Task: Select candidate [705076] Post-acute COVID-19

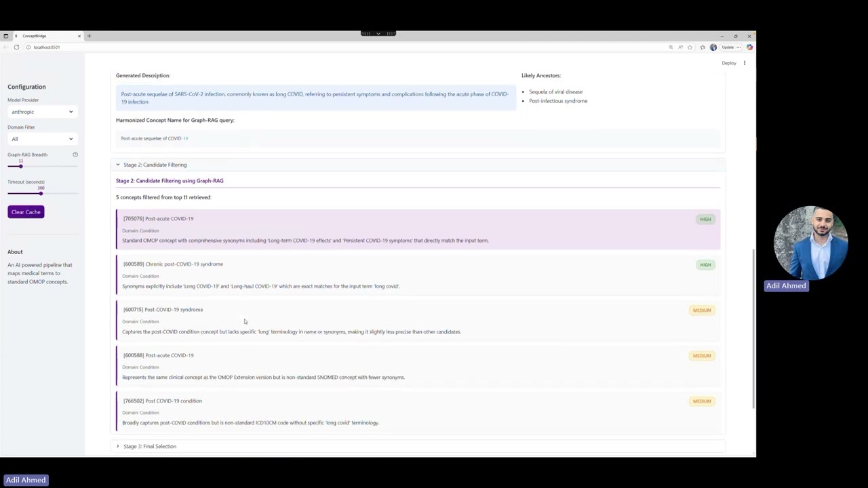Action: [x=418, y=229]
